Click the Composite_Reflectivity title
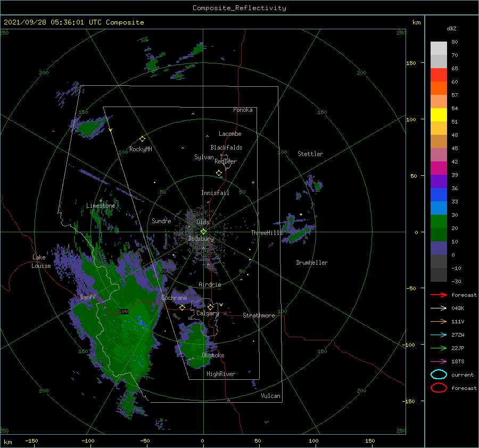This screenshot has height=448, width=479. 240,8
